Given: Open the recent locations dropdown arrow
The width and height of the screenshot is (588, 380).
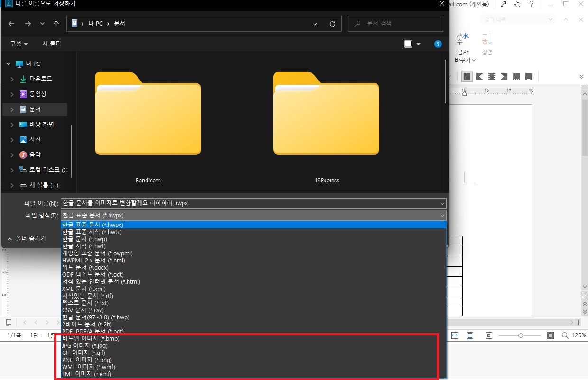Looking at the screenshot, I should 42,24.
